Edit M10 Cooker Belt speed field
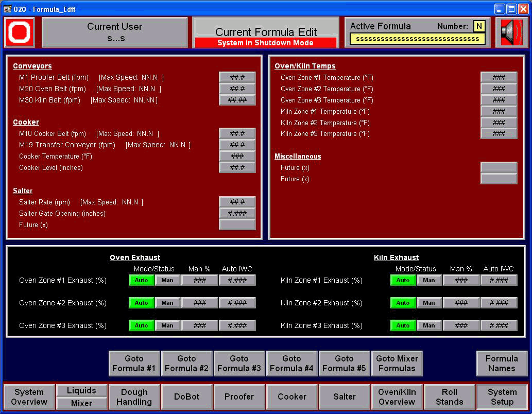 [x=237, y=134]
